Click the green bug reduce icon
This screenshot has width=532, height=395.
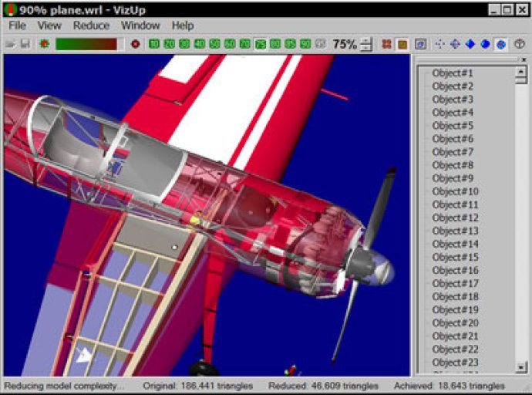pyautogui.click(x=45, y=44)
